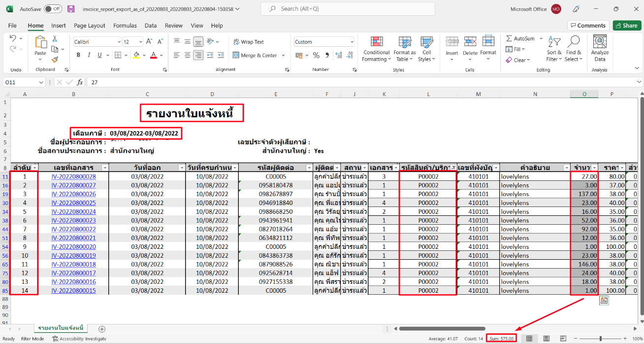Click the Format cells icon
Screen dimensions: 644x344
(x=488, y=41)
